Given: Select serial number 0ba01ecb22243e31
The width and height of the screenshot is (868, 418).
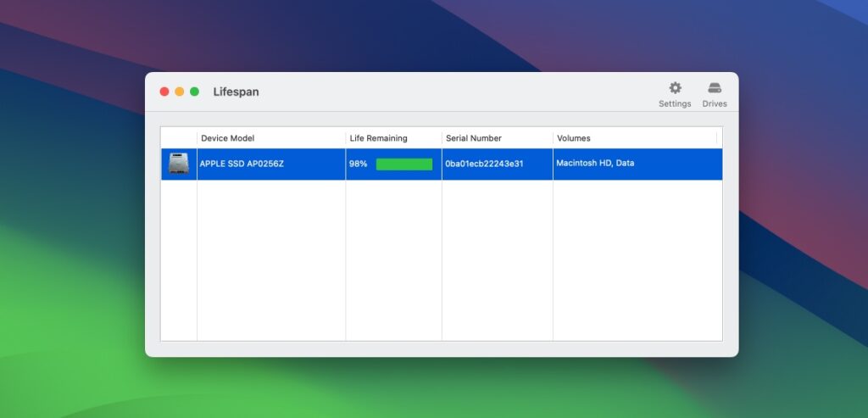Looking at the screenshot, I should (x=484, y=164).
